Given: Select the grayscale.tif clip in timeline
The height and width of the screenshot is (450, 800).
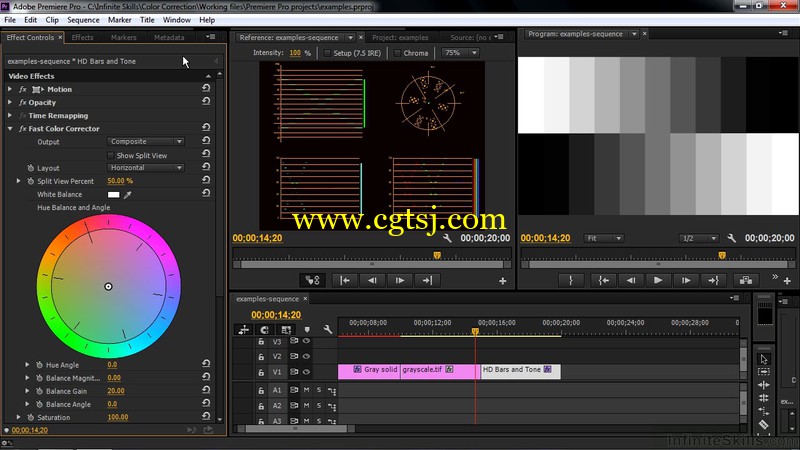Looking at the screenshot, I should (440, 371).
